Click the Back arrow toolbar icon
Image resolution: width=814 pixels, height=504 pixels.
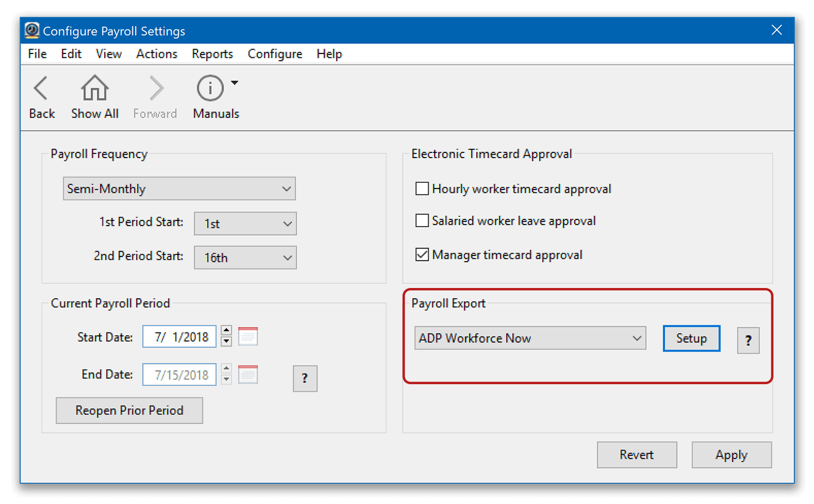click(41, 89)
